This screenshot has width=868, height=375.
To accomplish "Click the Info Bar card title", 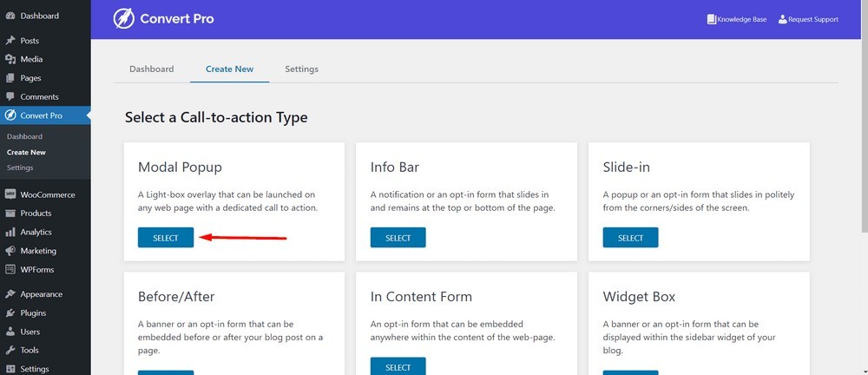I will pos(395,168).
